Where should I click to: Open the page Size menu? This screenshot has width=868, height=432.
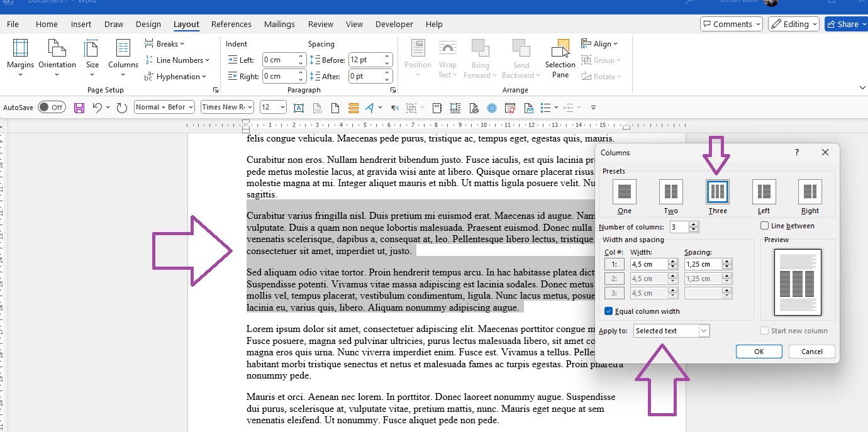click(92, 58)
